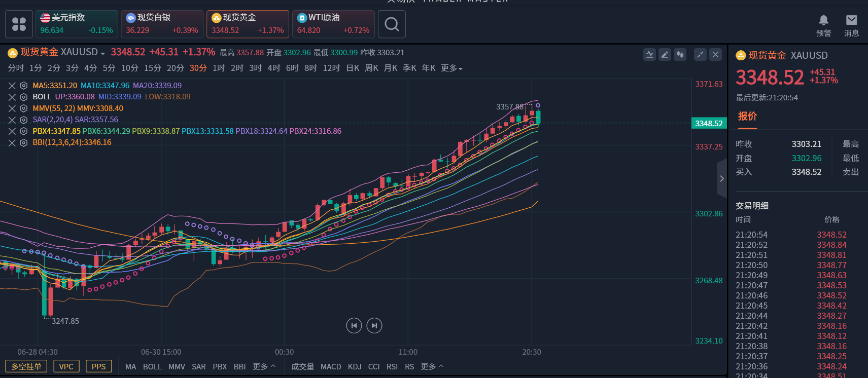Viewport: 868px width, 378px height.
Task: Expand 更多 timeframes dropdown
Action: (452, 68)
